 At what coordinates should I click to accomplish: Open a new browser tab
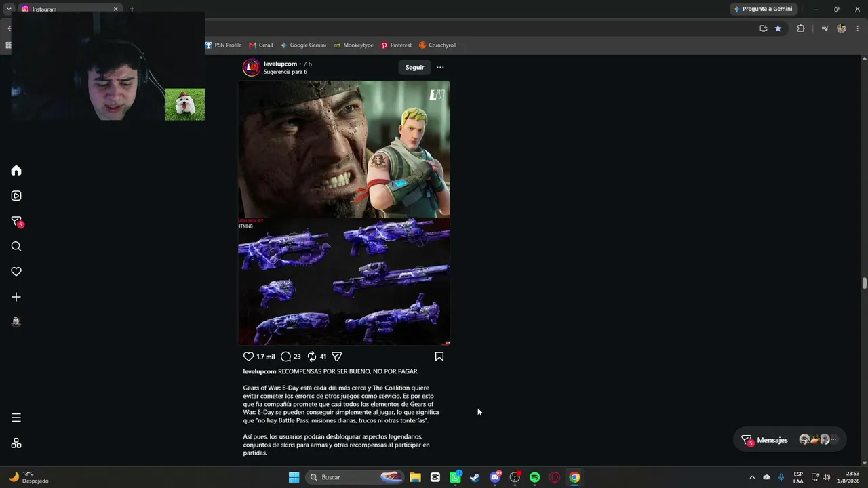(x=132, y=9)
